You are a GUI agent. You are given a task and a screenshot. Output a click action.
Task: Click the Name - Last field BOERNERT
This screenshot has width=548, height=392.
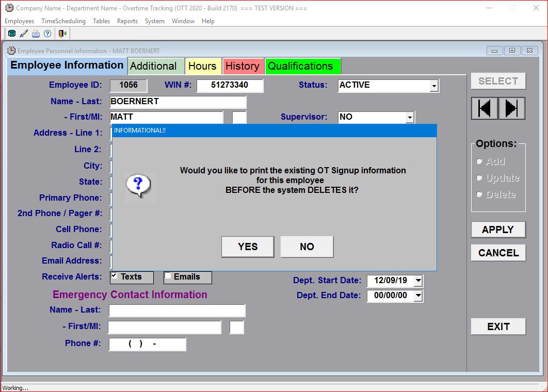tap(178, 102)
